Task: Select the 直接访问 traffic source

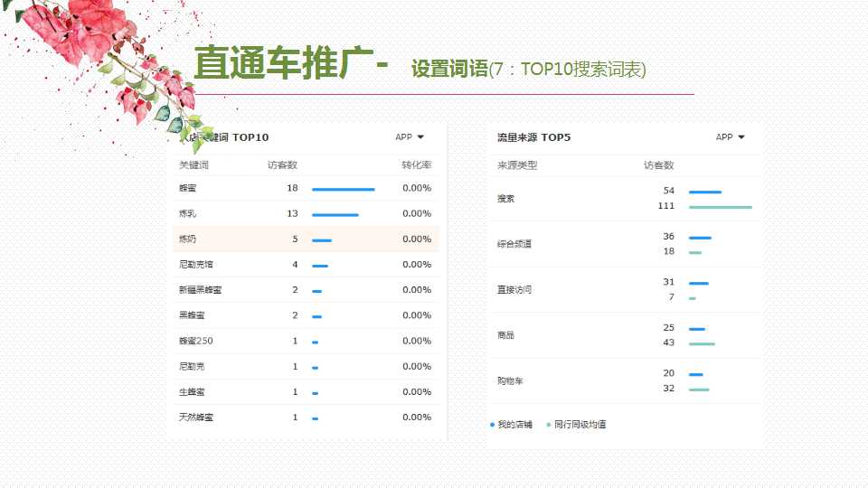Action: (514, 290)
